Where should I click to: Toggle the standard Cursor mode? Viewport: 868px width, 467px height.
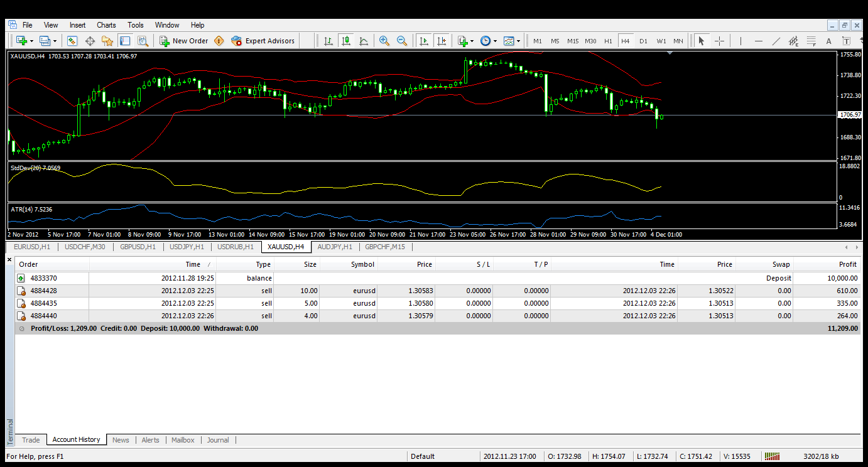[702, 41]
